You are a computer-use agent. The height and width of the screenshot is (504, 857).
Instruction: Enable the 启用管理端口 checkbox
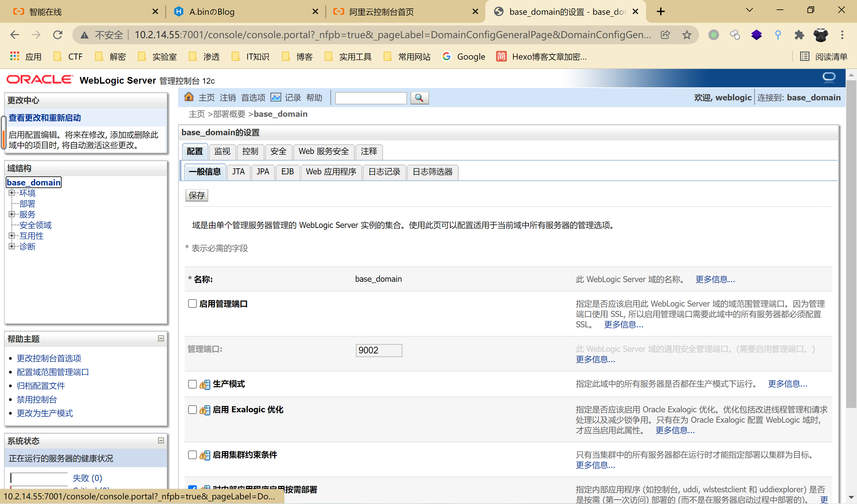coord(192,303)
